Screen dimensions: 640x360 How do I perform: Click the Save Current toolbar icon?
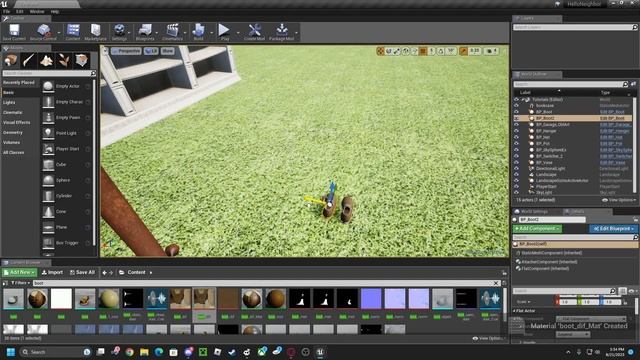tap(14, 32)
